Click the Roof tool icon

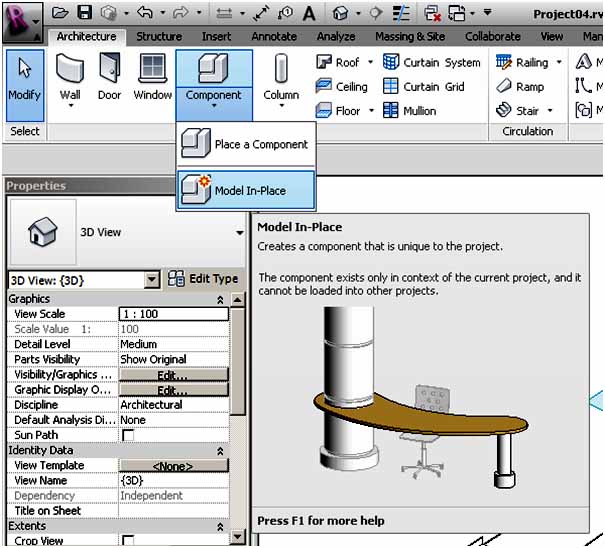point(325,62)
